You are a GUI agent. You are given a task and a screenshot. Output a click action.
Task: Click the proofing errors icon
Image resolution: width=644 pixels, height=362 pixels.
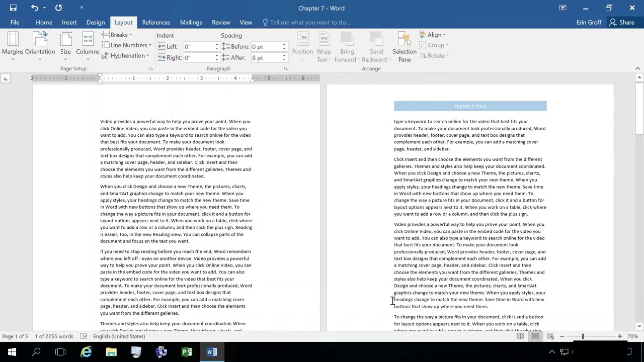[84, 336]
